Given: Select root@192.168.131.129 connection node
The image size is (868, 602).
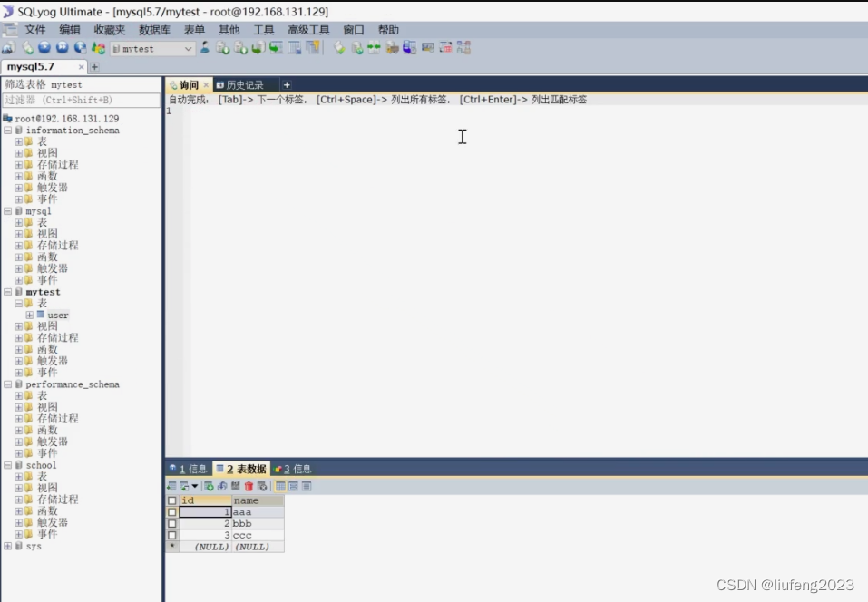Looking at the screenshot, I should (x=66, y=119).
